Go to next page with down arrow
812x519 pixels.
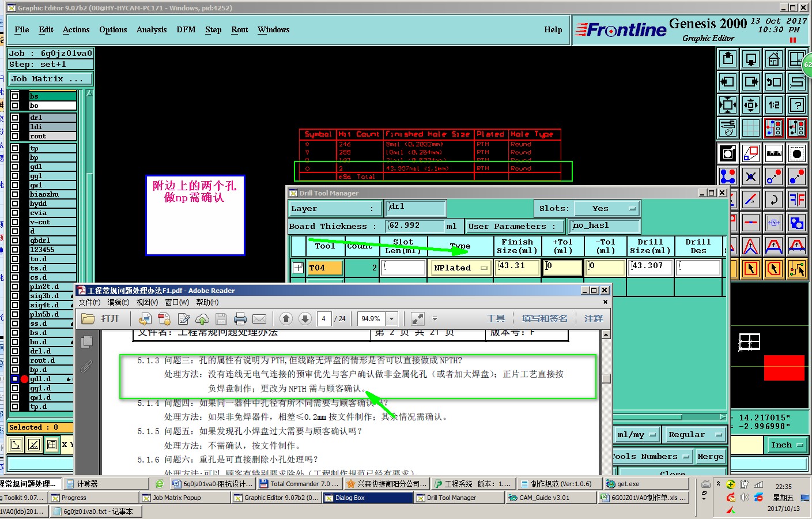pyautogui.click(x=305, y=319)
